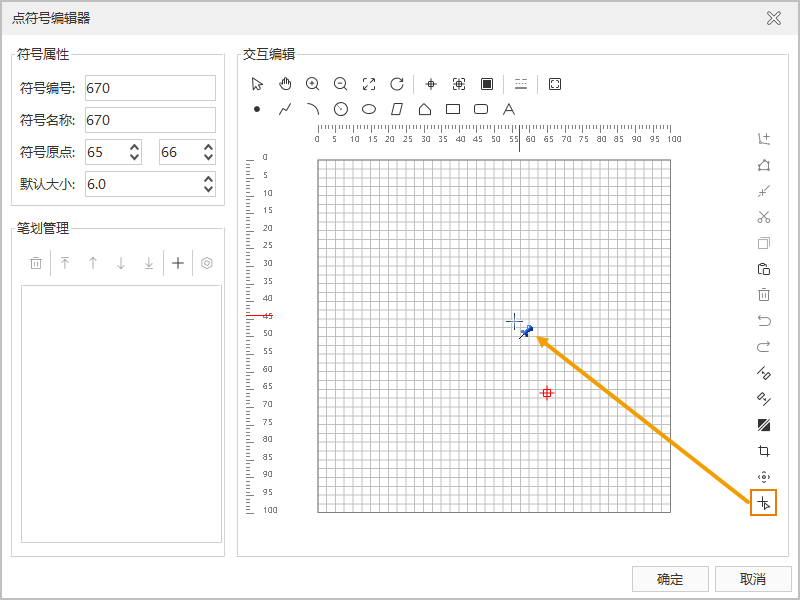Move stroke to bottom arrow
This screenshot has height=600, width=800.
pyautogui.click(x=149, y=263)
